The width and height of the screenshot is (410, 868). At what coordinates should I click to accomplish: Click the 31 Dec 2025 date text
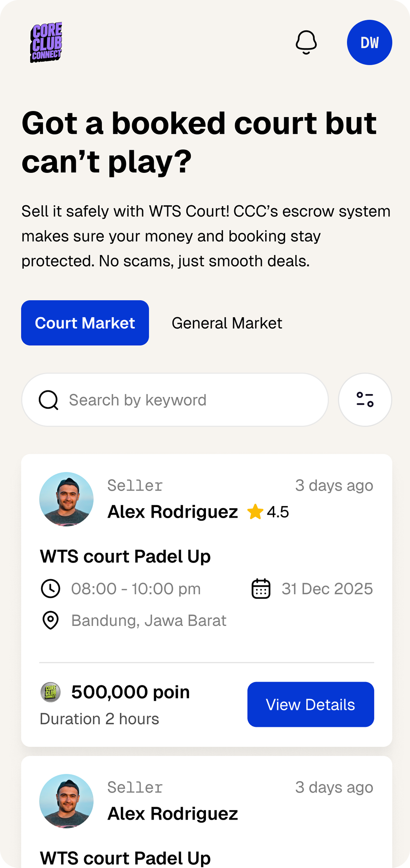point(327,589)
